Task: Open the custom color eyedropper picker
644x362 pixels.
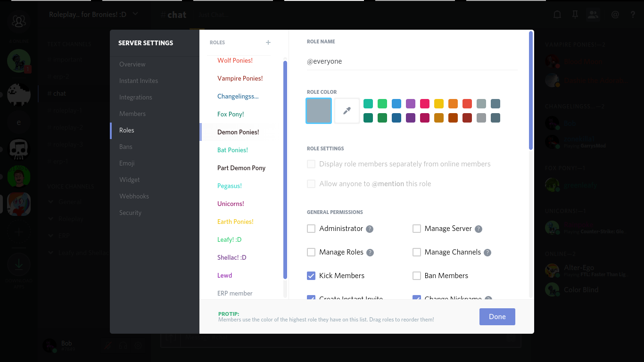Action: [x=347, y=111]
